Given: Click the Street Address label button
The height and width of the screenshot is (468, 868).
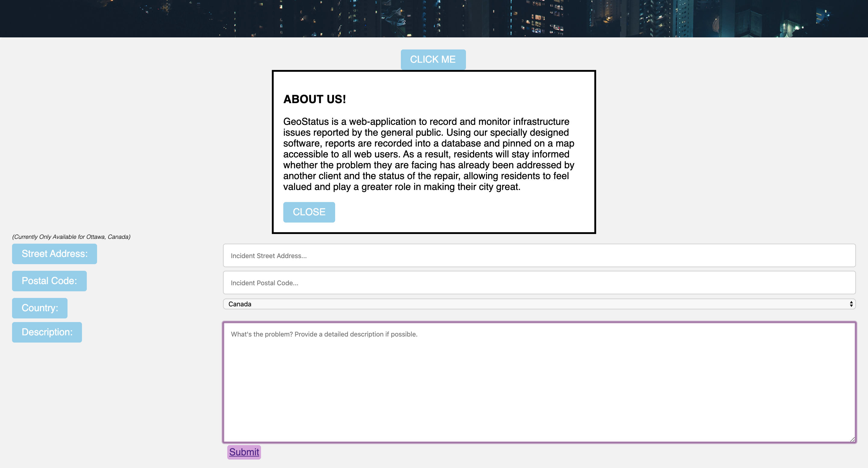Looking at the screenshot, I should click(54, 254).
